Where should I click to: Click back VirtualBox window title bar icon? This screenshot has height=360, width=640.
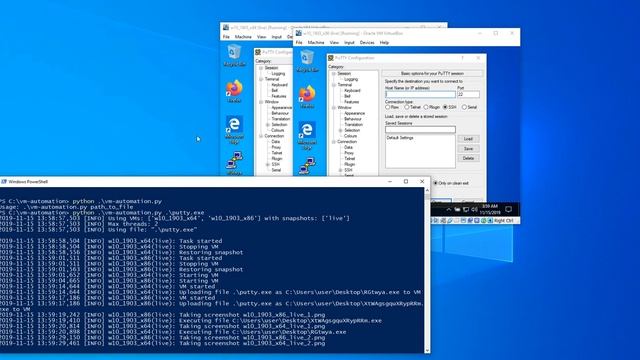[x=226, y=27]
